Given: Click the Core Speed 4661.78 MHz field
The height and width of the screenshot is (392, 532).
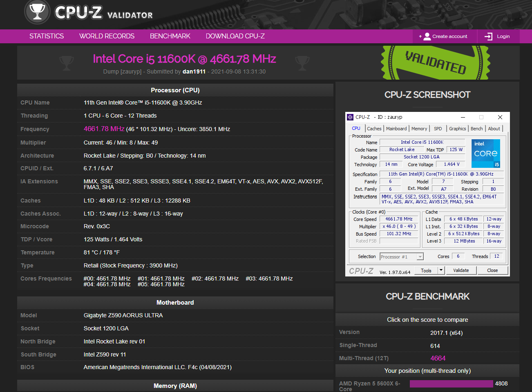Looking at the screenshot, I should click(399, 219).
